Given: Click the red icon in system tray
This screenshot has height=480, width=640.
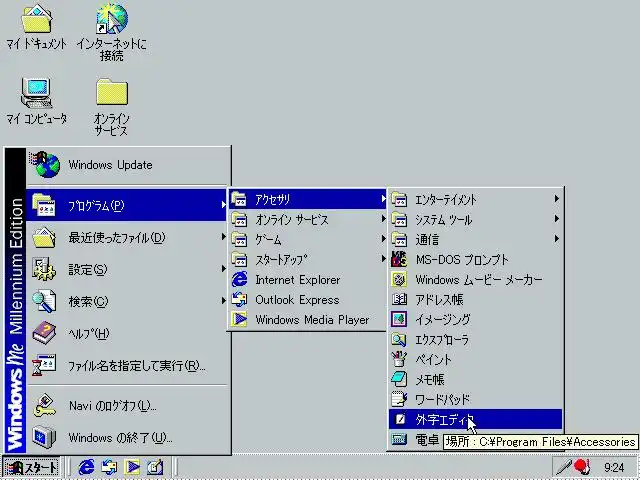Looking at the screenshot, I should (582, 466).
